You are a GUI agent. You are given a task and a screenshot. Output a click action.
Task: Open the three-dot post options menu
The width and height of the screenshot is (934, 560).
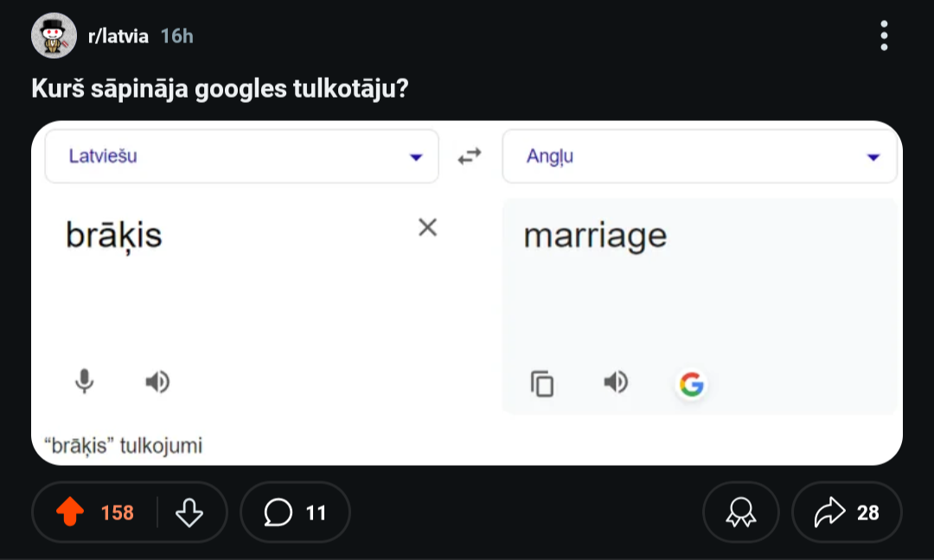pyautogui.click(x=883, y=35)
